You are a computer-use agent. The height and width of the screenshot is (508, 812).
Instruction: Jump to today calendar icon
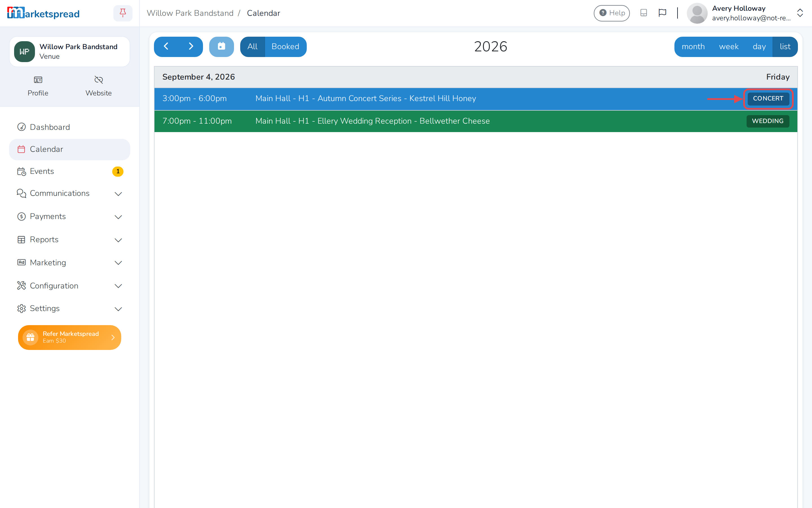[221, 46]
